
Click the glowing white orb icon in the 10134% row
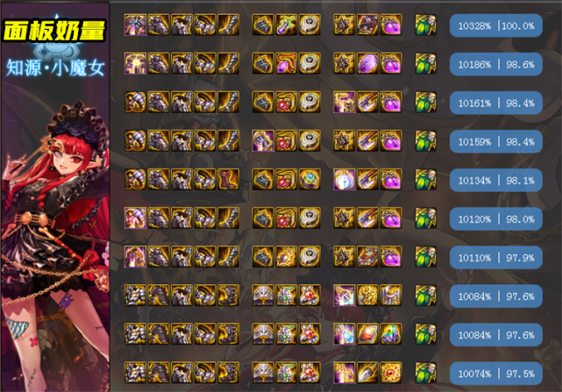coord(344,179)
